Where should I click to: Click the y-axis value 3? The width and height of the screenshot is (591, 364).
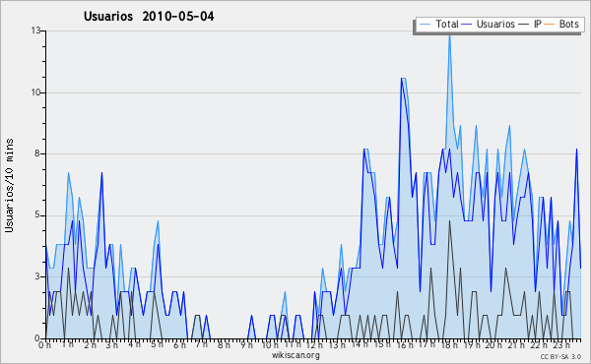pyautogui.click(x=37, y=276)
